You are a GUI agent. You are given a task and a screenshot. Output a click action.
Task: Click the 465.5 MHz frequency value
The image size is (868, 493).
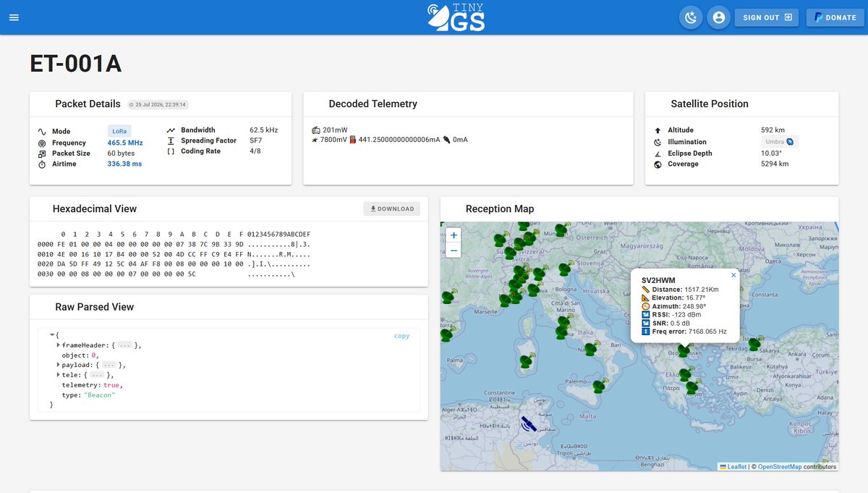coord(125,143)
